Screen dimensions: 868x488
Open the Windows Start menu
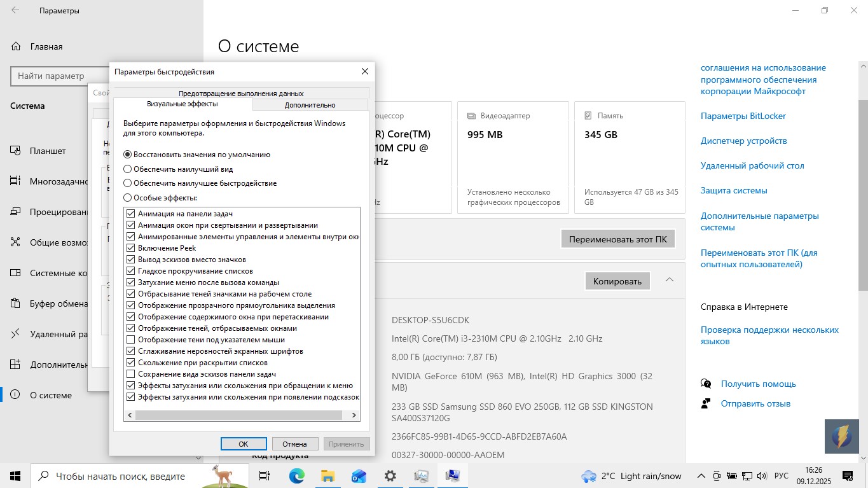[15, 476]
